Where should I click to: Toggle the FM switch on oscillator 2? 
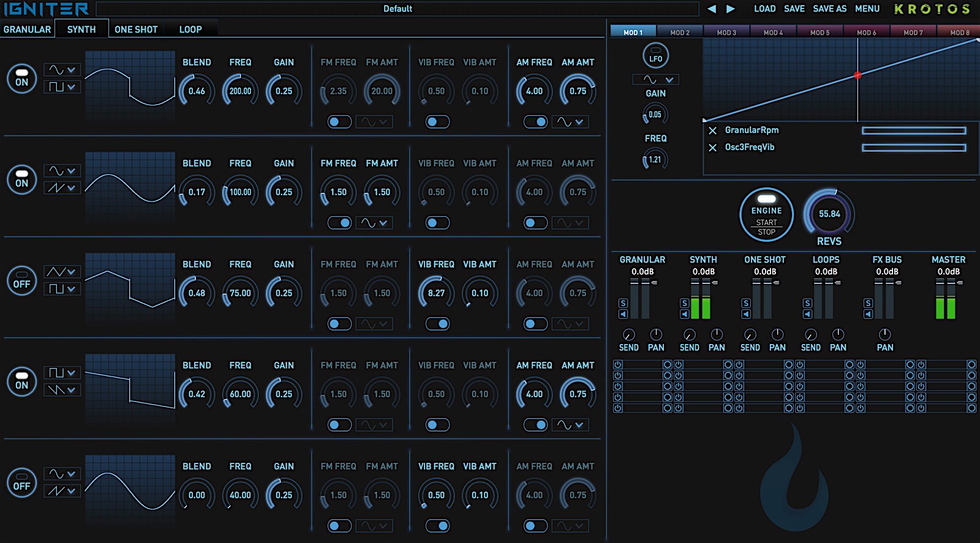(339, 223)
